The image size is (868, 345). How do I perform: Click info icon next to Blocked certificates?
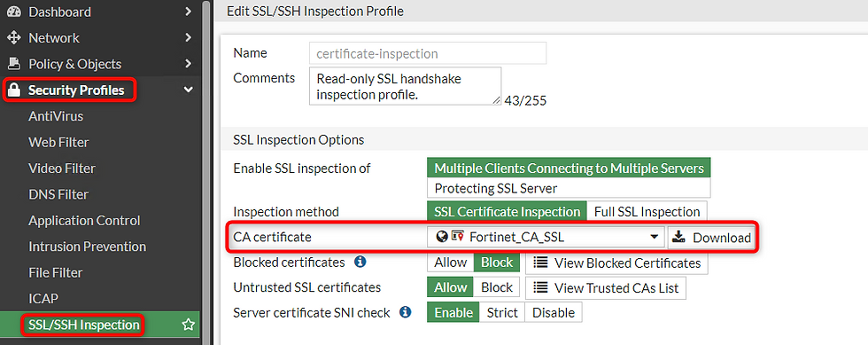[x=360, y=262]
